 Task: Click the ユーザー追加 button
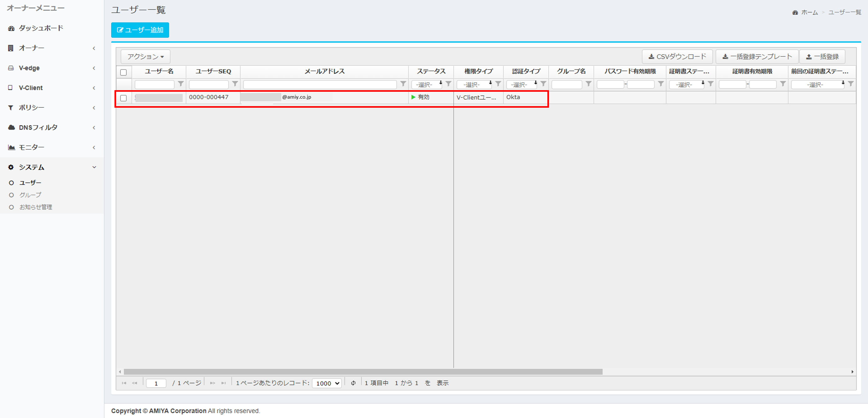140,30
